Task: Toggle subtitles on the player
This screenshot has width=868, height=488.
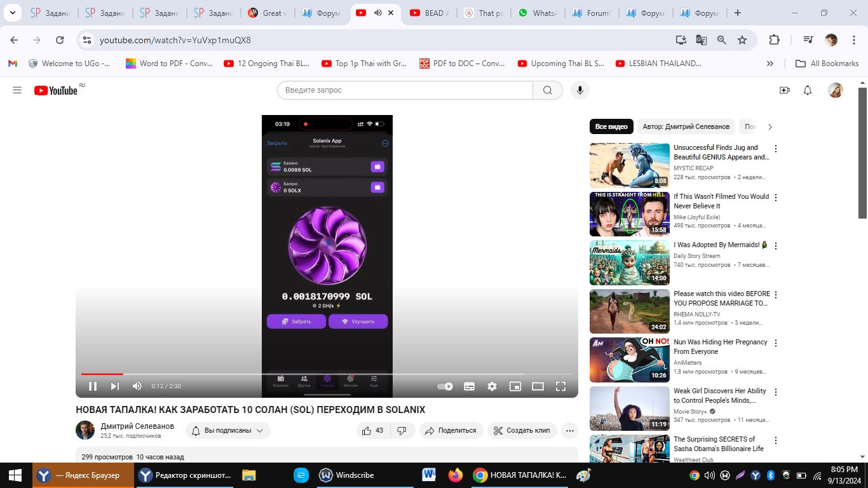Action: pos(469,386)
